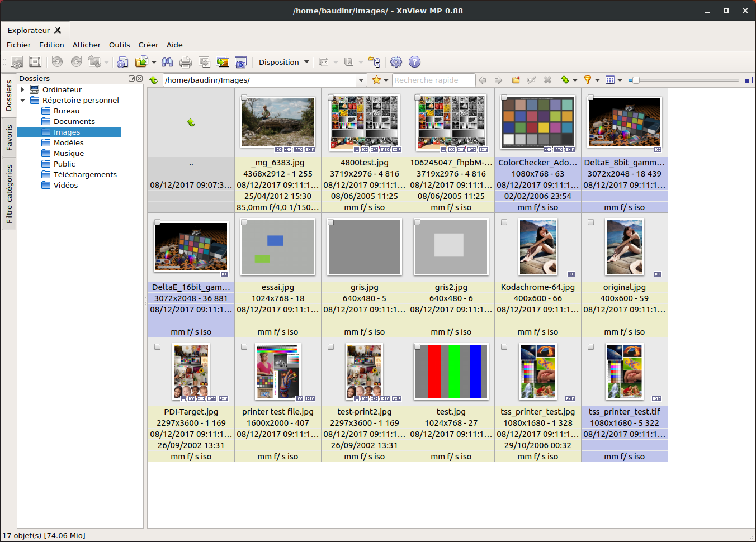756x542 pixels.
Task: Select the PDI-Target.jpg checkbox
Action: pyautogui.click(x=157, y=347)
